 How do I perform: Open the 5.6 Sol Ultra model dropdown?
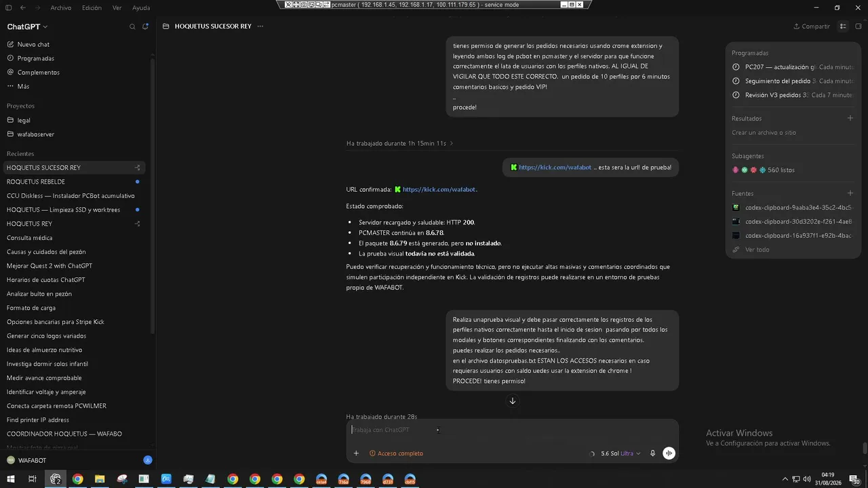point(620,453)
